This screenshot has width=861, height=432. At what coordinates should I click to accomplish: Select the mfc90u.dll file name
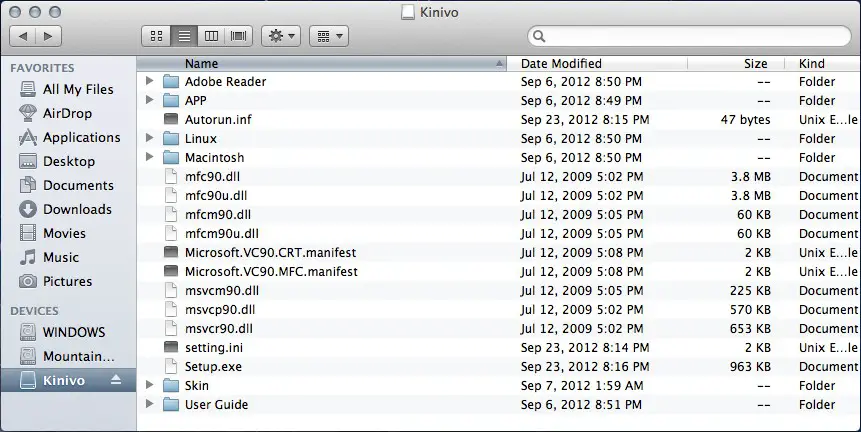point(216,195)
